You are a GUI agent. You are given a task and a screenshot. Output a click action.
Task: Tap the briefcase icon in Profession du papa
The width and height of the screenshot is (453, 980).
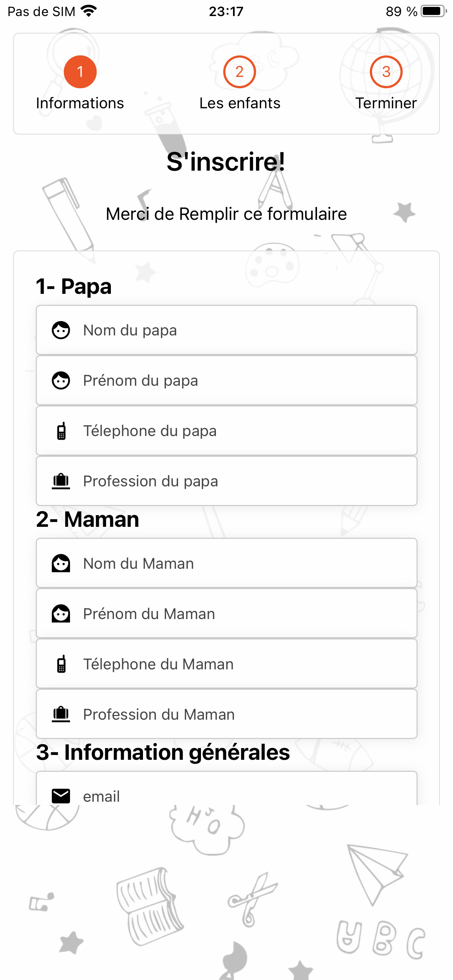click(61, 481)
